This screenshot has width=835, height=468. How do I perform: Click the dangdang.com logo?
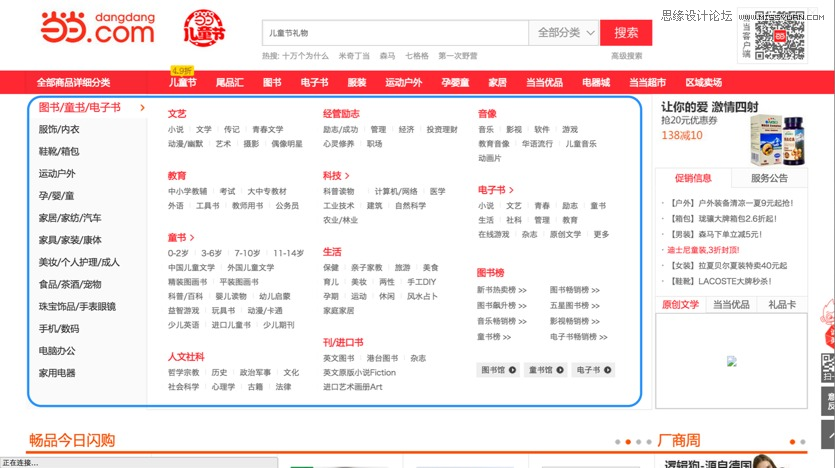(x=98, y=28)
